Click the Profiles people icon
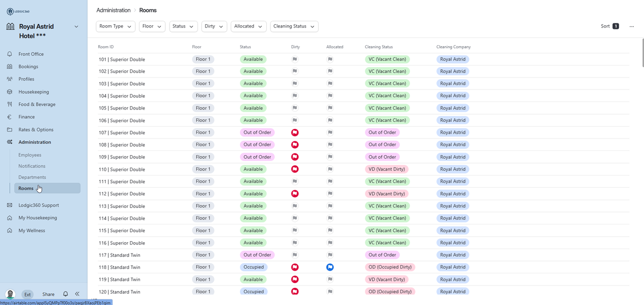 tap(10, 79)
